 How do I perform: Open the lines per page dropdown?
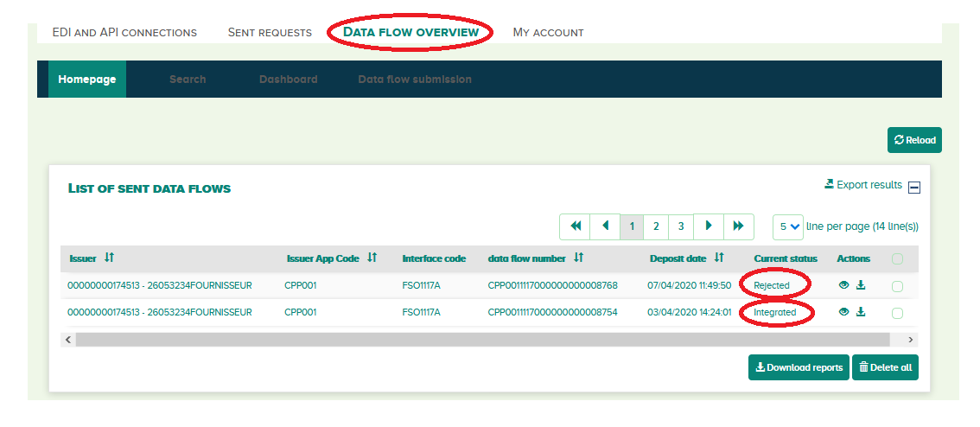788,226
